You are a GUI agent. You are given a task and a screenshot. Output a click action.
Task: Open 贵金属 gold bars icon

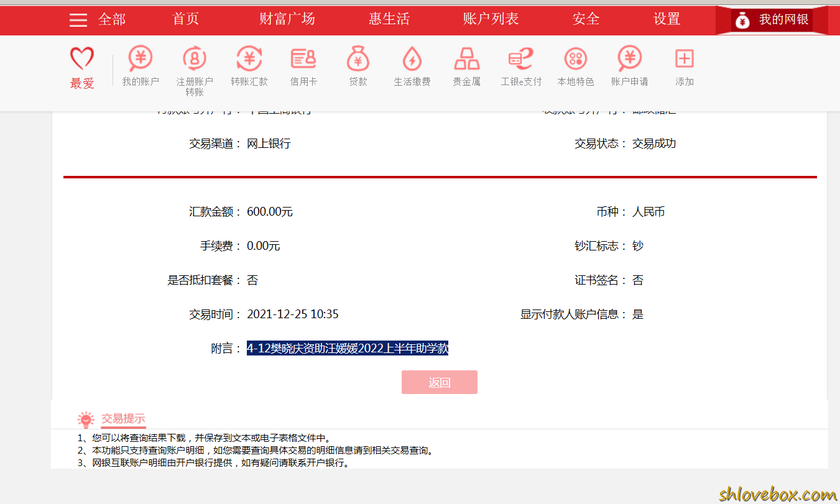coord(467,59)
